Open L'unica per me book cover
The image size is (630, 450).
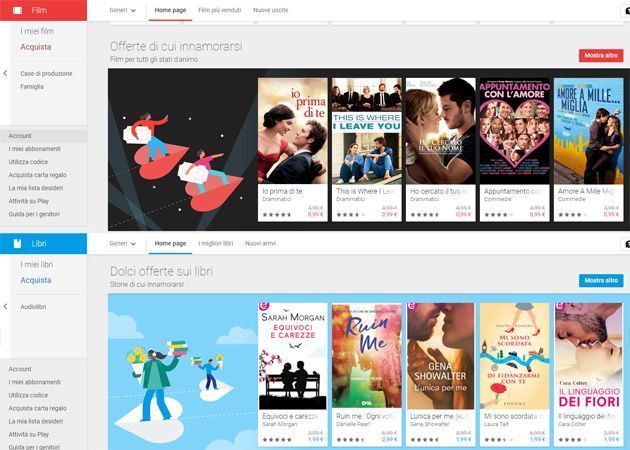click(x=439, y=355)
